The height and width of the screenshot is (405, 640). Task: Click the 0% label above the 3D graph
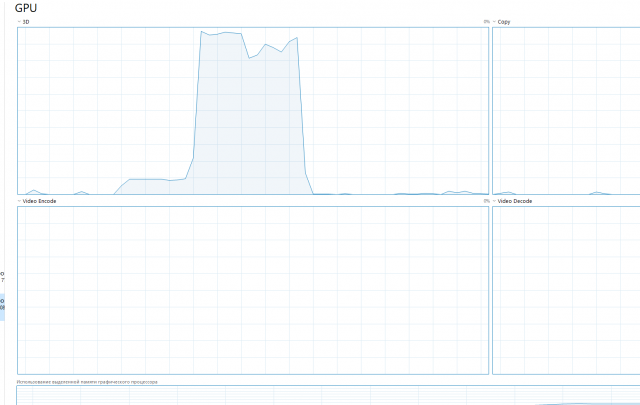tap(486, 21)
